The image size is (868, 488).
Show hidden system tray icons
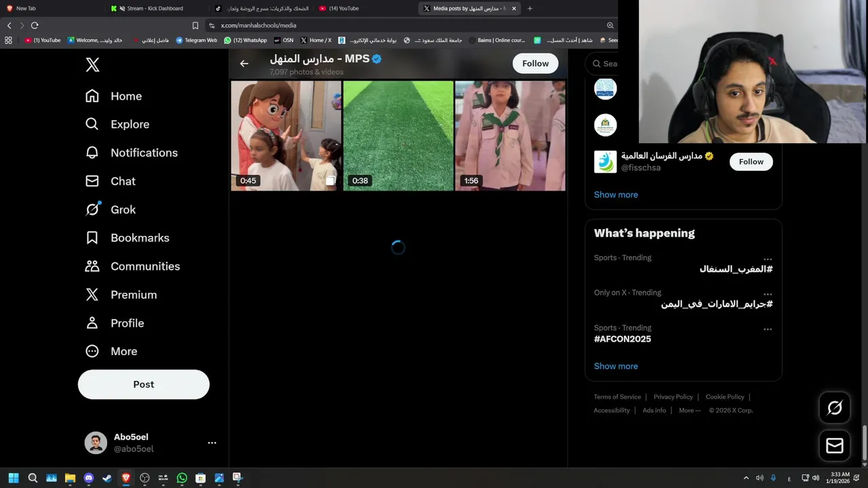pos(746,478)
